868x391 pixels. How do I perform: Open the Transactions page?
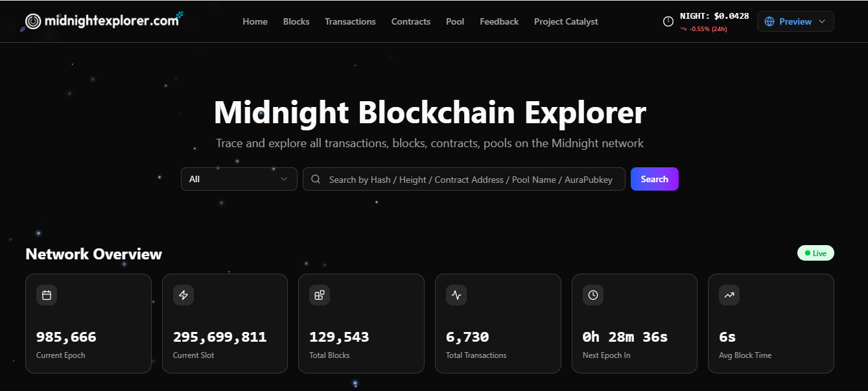coord(350,21)
